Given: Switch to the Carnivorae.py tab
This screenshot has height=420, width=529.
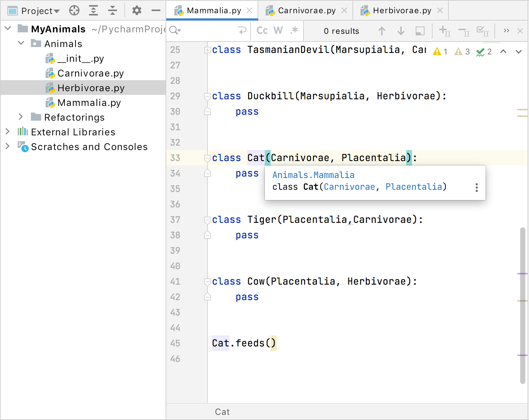Looking at the screenshot, I should (x=306, y=11).
